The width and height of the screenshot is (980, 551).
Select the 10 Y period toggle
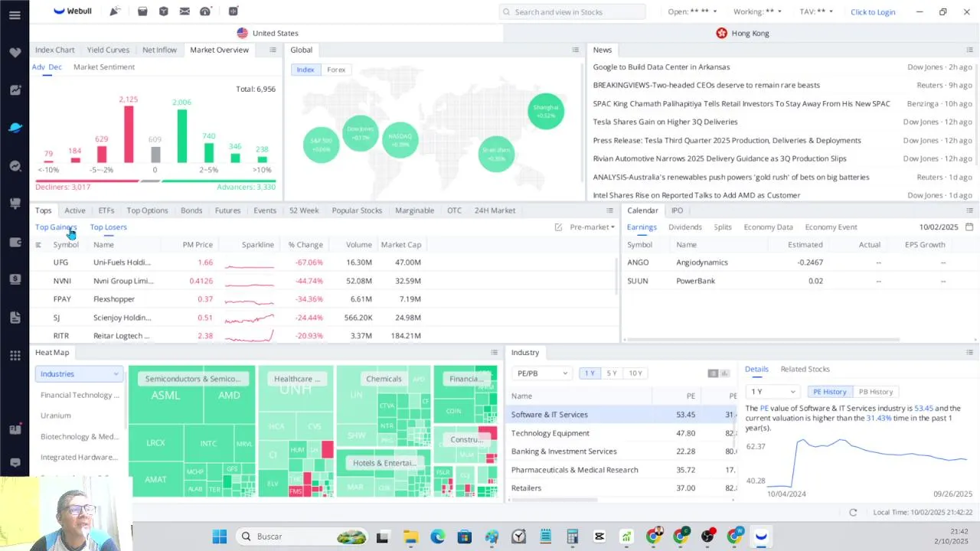(x=635, y=373)
